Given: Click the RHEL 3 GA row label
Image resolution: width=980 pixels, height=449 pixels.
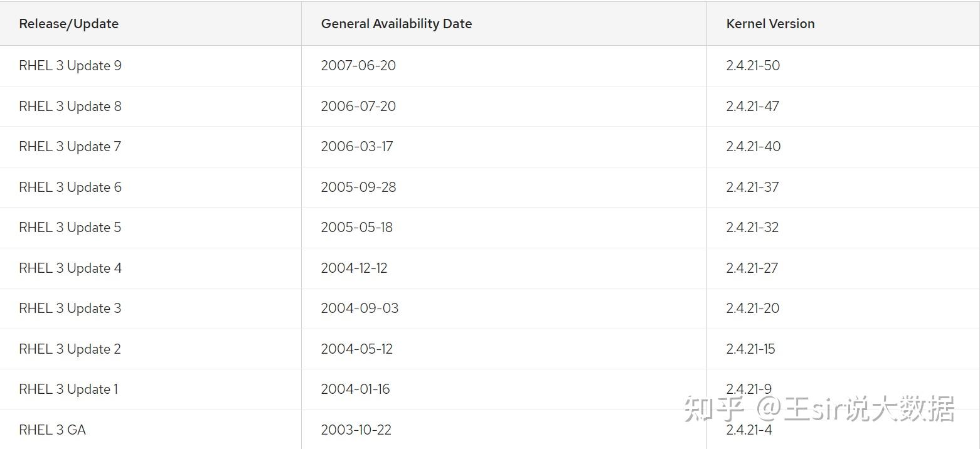Looking at the screenshot, I should (52, 430).
